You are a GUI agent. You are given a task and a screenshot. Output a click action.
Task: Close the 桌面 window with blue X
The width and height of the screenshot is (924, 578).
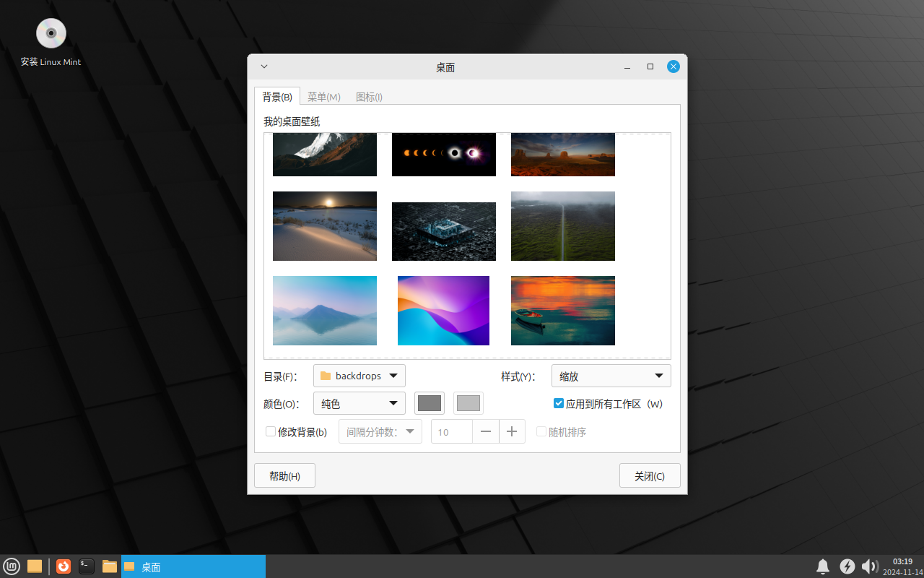point(674,66)
